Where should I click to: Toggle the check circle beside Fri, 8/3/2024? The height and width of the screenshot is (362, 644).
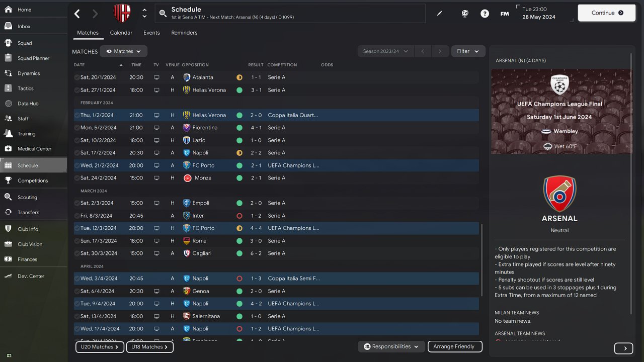(x=77, y=216)
